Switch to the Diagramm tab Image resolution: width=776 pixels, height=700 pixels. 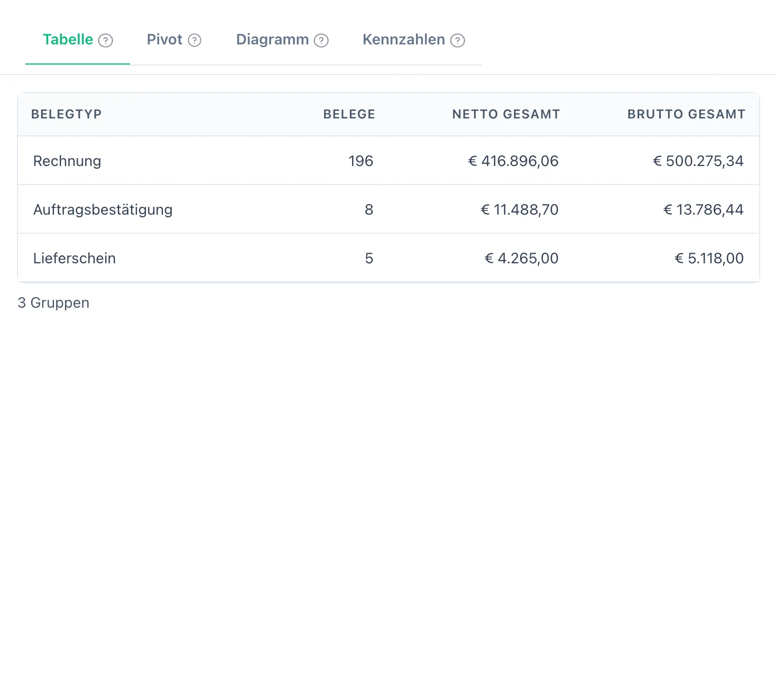(x=282, y=40)
